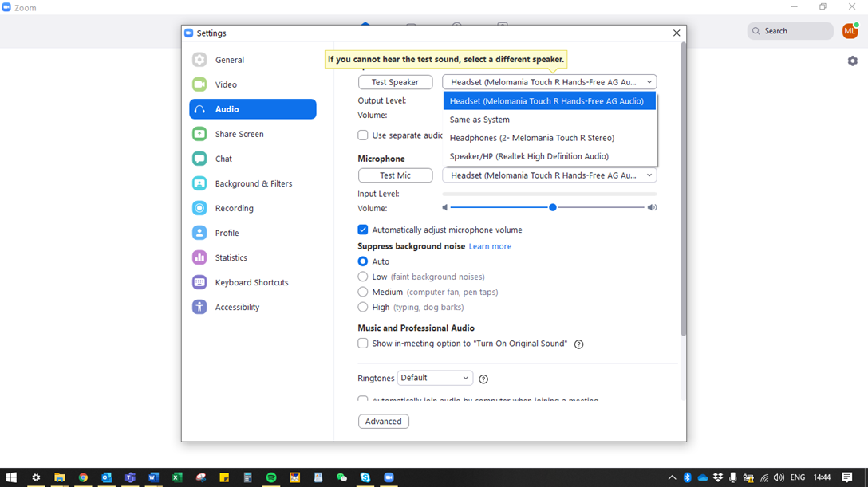Click the Ringtones help question icon

[x=483, y=379]
